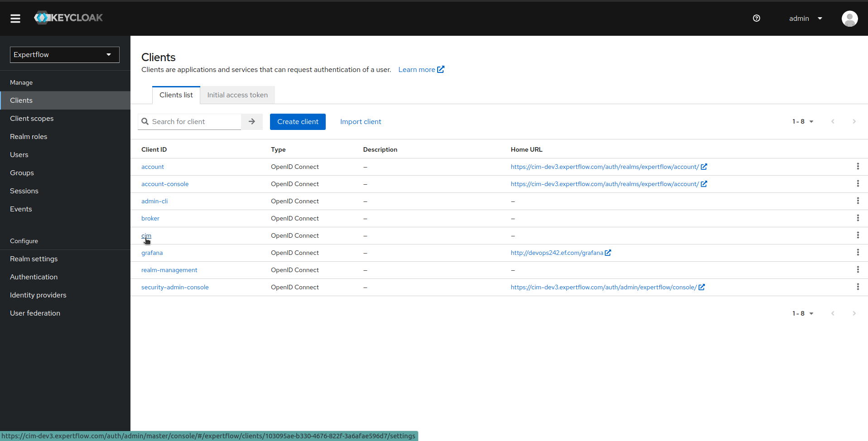Open the admin account dropdown
This screenshot has height=441, width=868.
coord(806,18)
